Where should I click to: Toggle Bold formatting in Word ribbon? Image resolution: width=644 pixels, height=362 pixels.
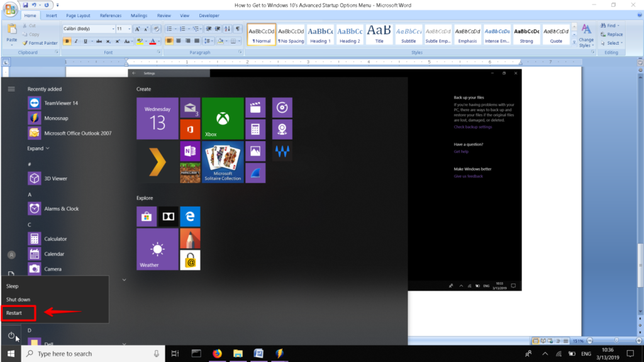pyautogui.click(x=67, y=41)
